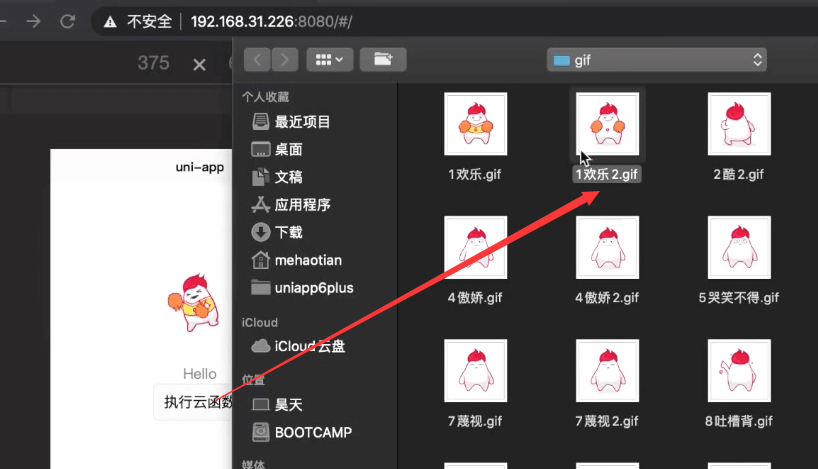Click the 8吐槽背.gif file name
This screenshot has width=818, height=469.
coord(739,421)
